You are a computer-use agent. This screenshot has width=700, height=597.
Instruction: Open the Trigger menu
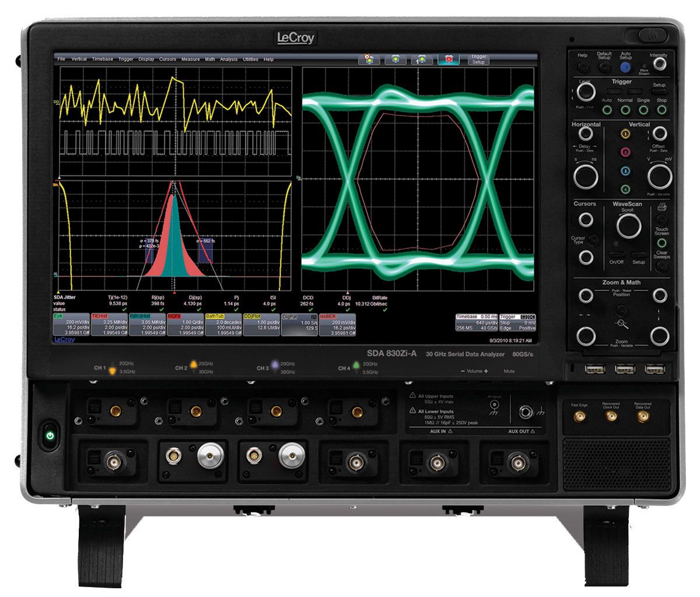pos(125,59)
